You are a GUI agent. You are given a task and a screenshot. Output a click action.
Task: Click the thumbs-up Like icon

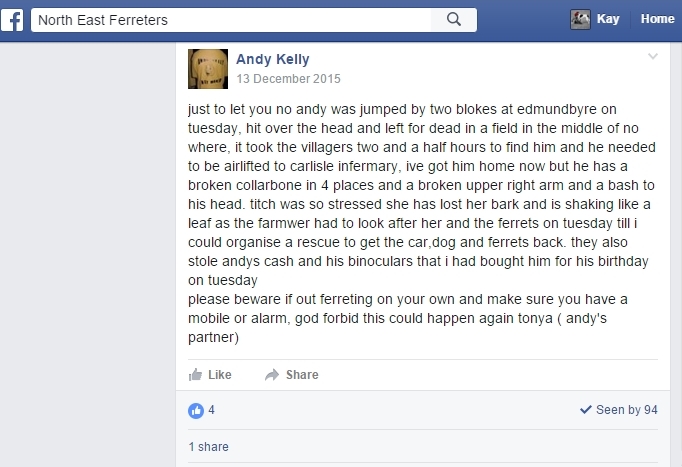click(195, 374)
